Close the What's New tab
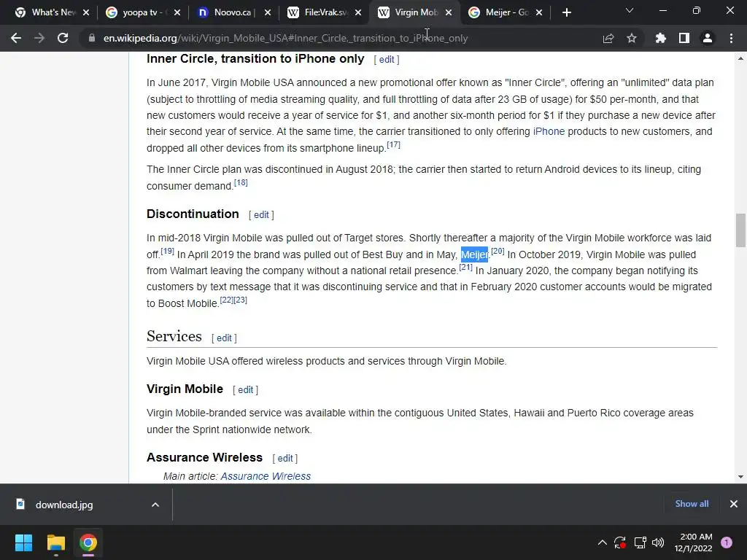This screenshot has width=747, height=560. [86, 13]
